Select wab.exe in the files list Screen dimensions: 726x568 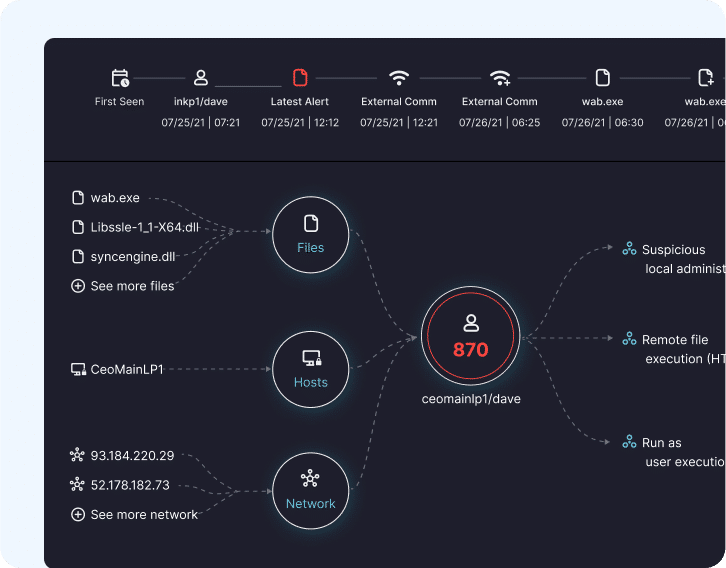tap(114, 198)
